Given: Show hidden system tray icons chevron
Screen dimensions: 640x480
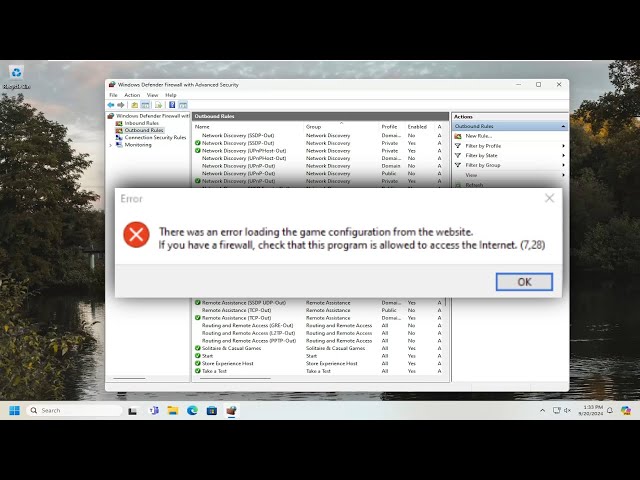Looking at the screenshot, I should coord(542,410).
